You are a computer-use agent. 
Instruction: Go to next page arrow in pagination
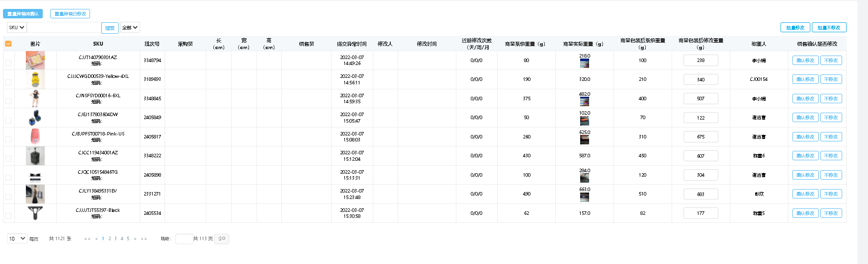pos(135,239)
